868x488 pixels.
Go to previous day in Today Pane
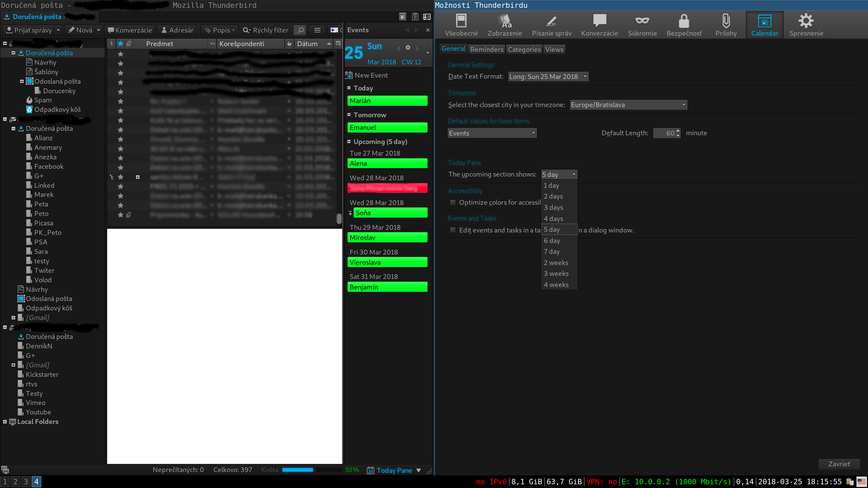coord(399,48)
